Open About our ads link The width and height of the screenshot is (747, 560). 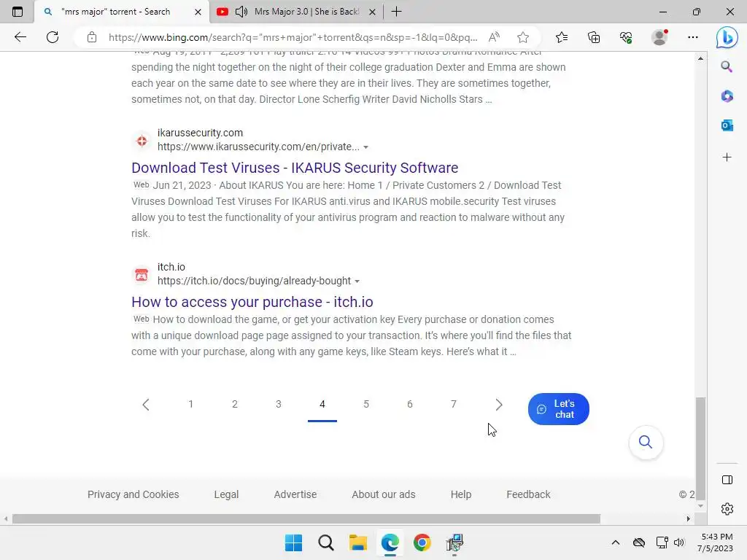coord(384,494)
